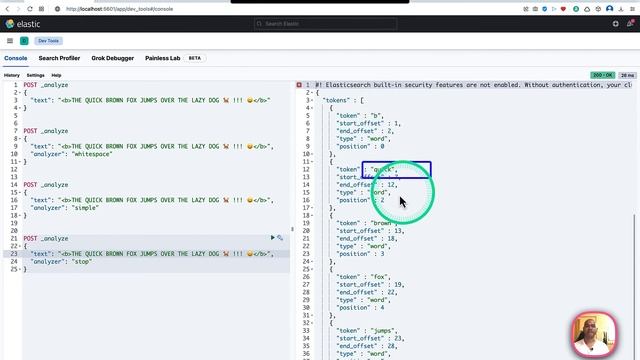Collapse response fold at line 32

[x=312, y=323]
